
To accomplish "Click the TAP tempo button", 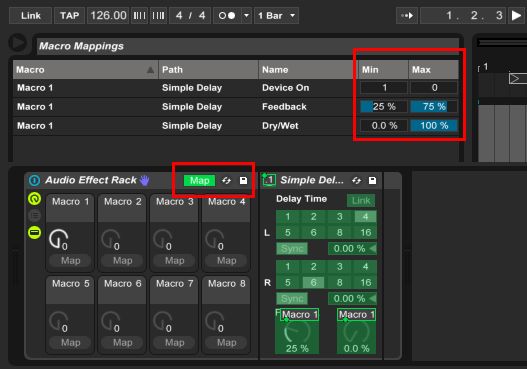I will 70,15.
